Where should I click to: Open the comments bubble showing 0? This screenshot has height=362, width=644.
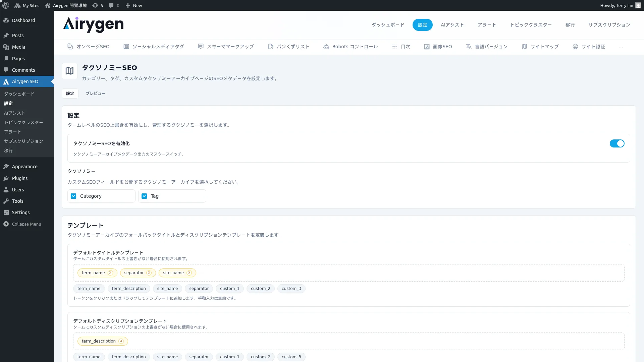pos(114,5)
